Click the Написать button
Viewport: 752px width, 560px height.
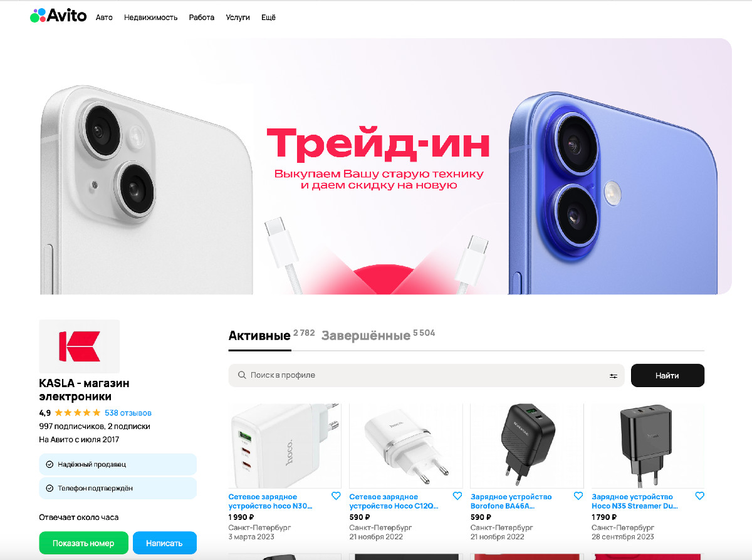click(164, 543)
